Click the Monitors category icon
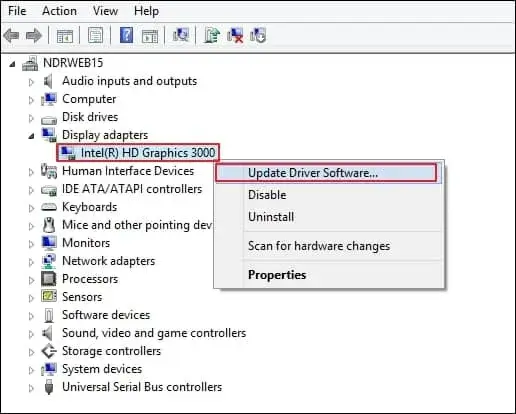The image size is (516, 414). (x=49, y=243)
